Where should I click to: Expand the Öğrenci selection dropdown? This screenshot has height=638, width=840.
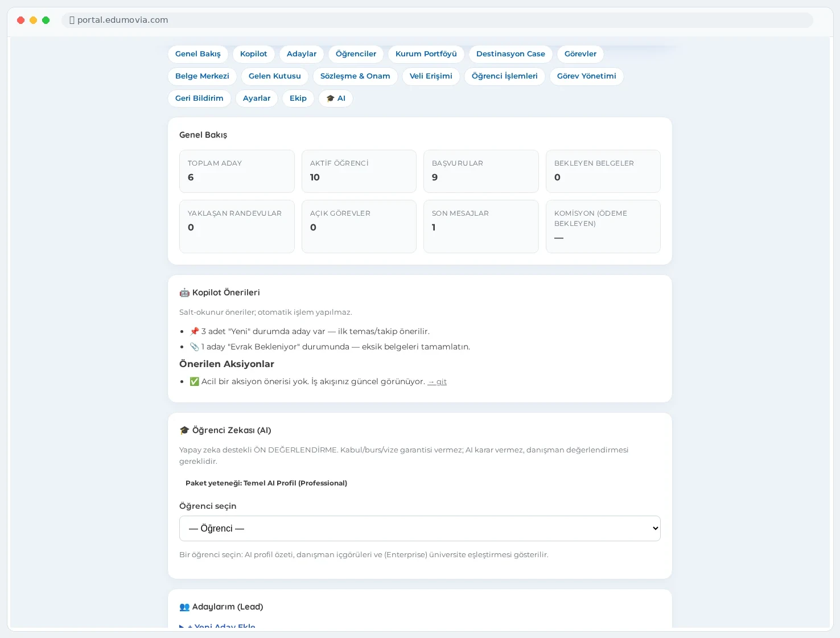pos(420,529)
